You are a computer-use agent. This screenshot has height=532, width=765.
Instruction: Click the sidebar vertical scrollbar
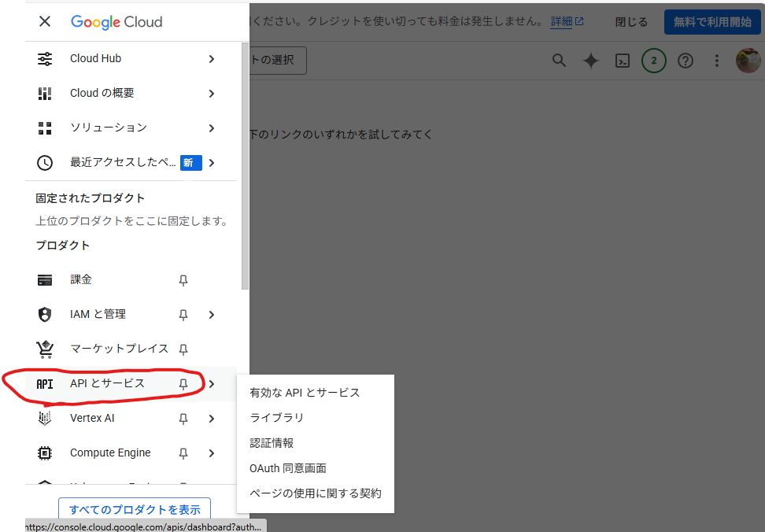coord(245,166)
